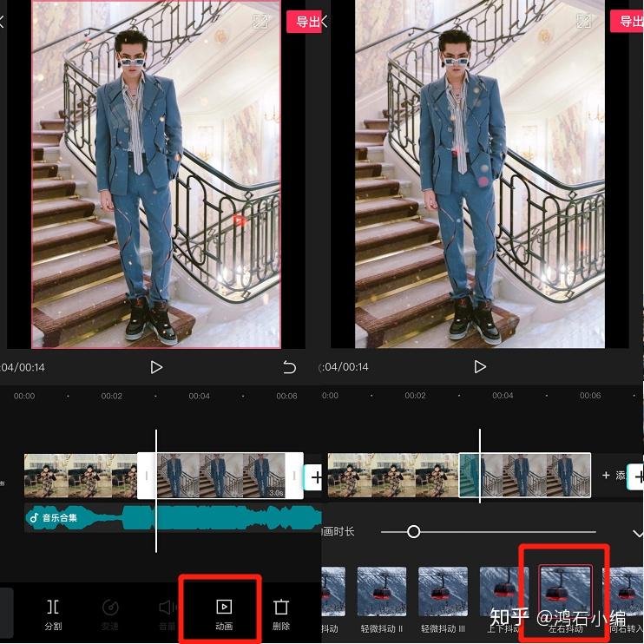The width and height of the screenshot is (644, 644).
Task: Tap the undo arrow in left editor
Action: [289, 367]
